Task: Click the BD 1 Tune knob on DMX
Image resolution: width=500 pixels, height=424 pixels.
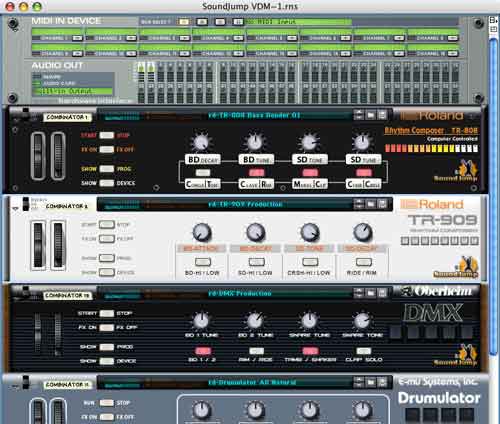Action: [201, 321]
